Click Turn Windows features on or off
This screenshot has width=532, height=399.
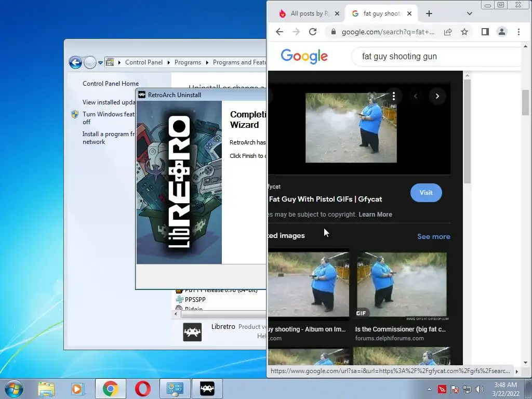coord(109,118)
